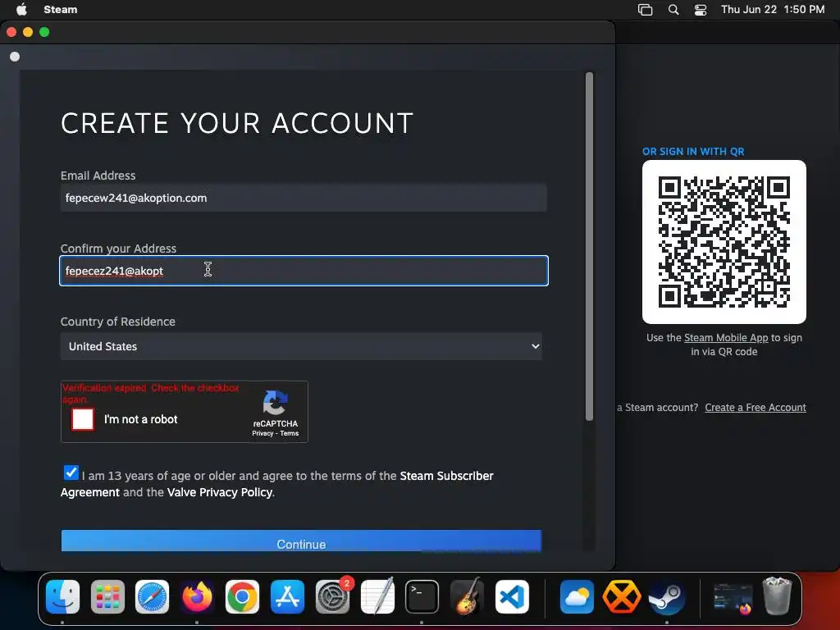Viewport: 840px width, 630px height.
Task: Open the App Store dock icon
Action: pos(287,596)
